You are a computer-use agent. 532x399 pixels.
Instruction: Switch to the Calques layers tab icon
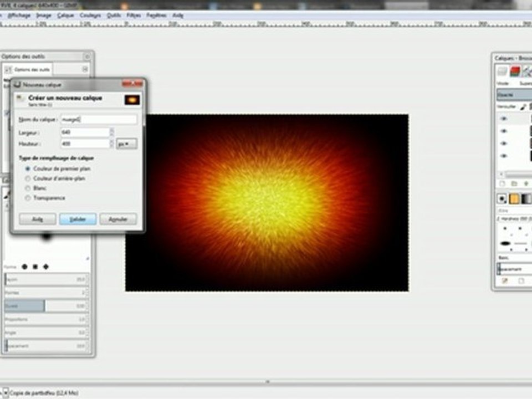point(502,71)
